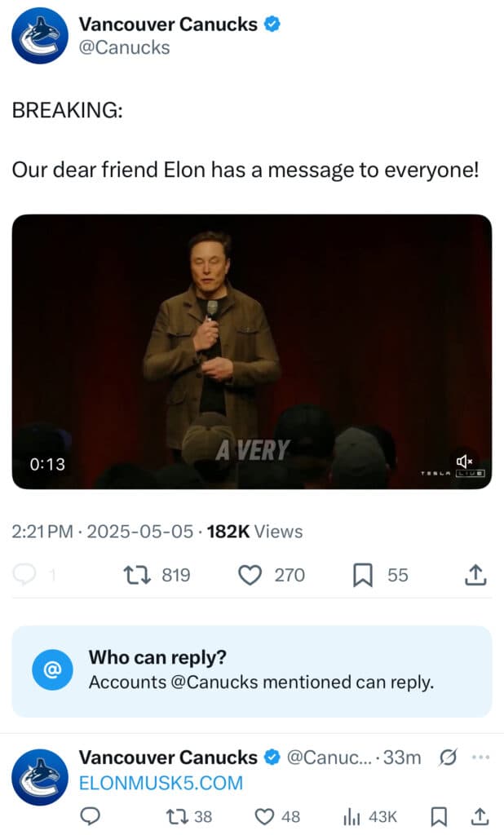Bookmark the ELONMUSK5.COM reply tweet
Viewport: 504px width, 835px height.
tap(438, 815)
